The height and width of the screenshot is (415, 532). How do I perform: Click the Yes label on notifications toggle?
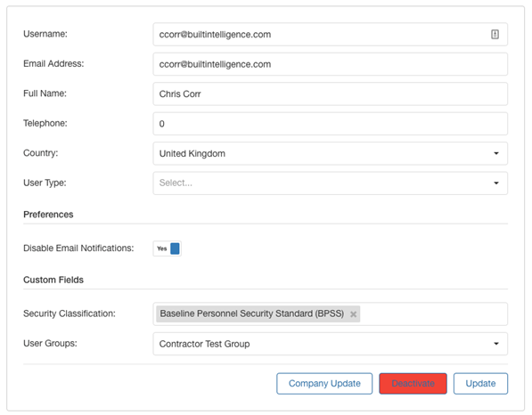[162, 248]
